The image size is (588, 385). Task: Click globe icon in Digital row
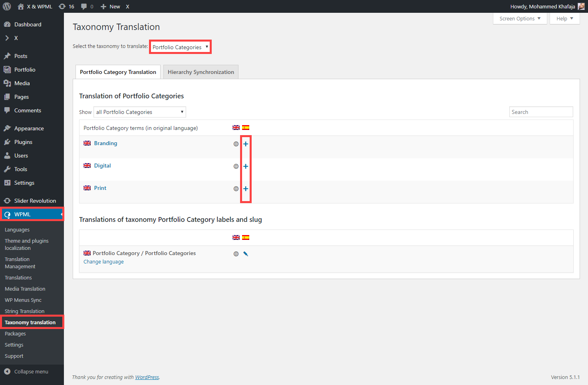[236, 166]
